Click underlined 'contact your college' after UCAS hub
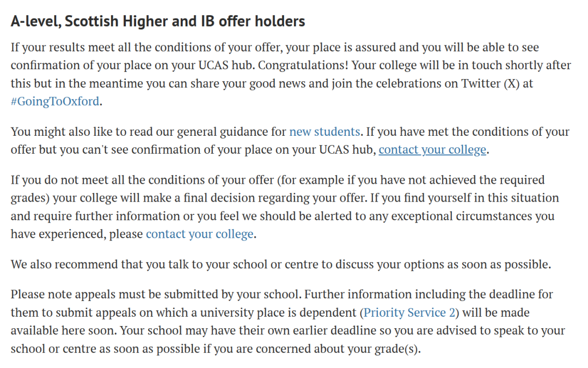The width and height of the screenshot is (588, 368). 432,150
